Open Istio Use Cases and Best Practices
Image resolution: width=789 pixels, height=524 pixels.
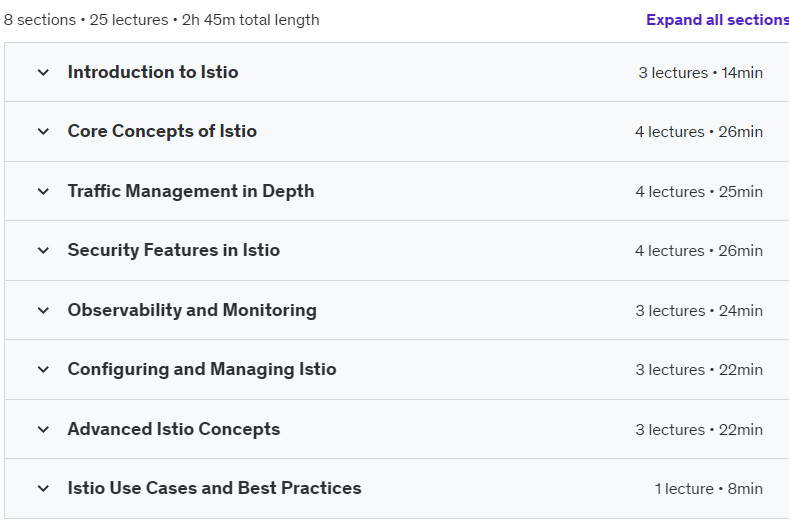pos(214,488)
